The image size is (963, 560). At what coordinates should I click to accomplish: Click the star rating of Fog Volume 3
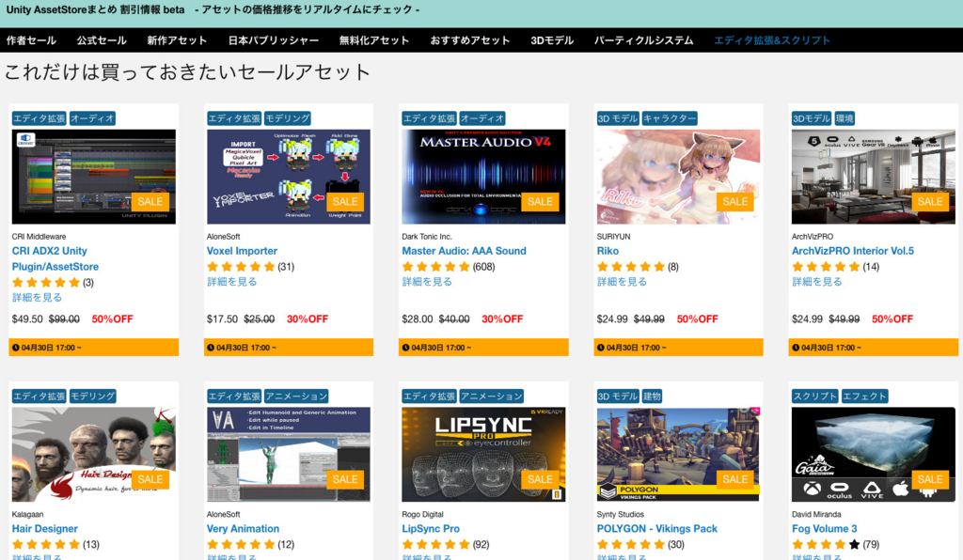coord(826,545)
